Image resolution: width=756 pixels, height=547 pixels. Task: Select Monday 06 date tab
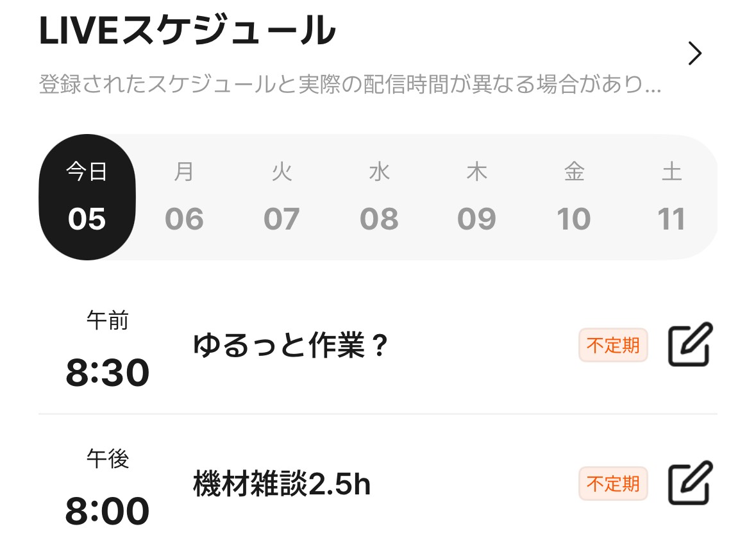click(184, 198)
